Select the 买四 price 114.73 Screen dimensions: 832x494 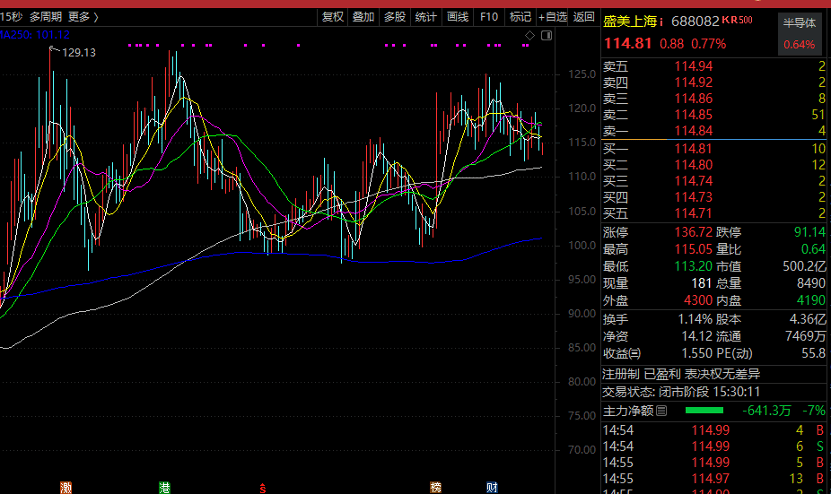point(694,197)
